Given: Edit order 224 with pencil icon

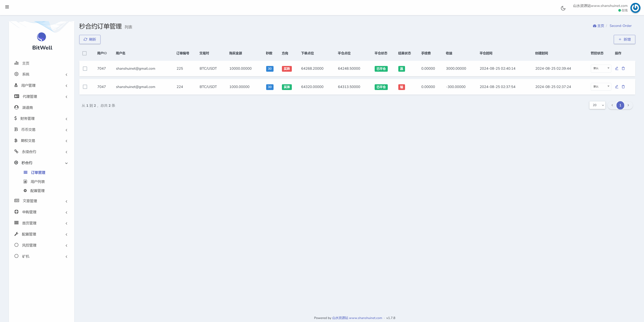Looking at the screenshot, I should pyautogui.click(x=616, y=87).
